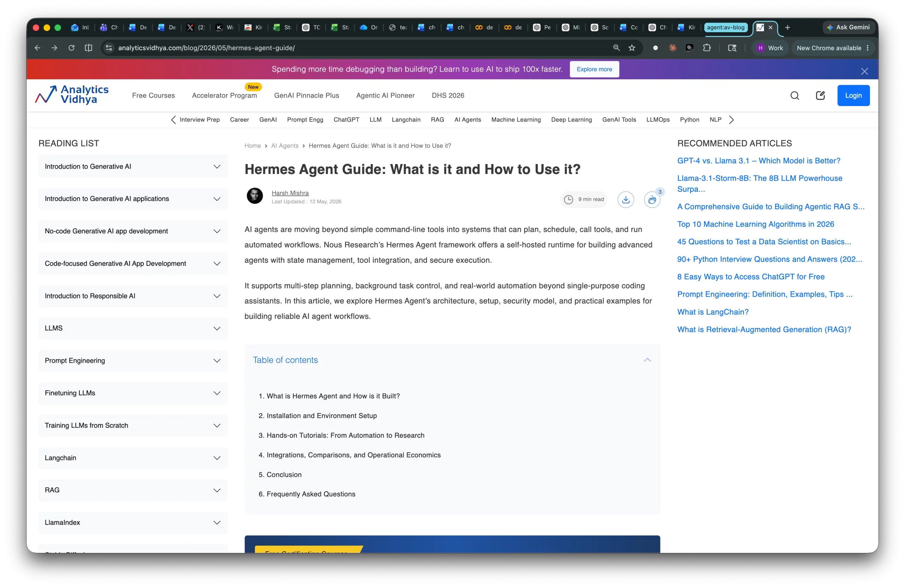905x588 pixels.
Task: Click AI Agents in the breadcrumb
Action: [285, 146]
